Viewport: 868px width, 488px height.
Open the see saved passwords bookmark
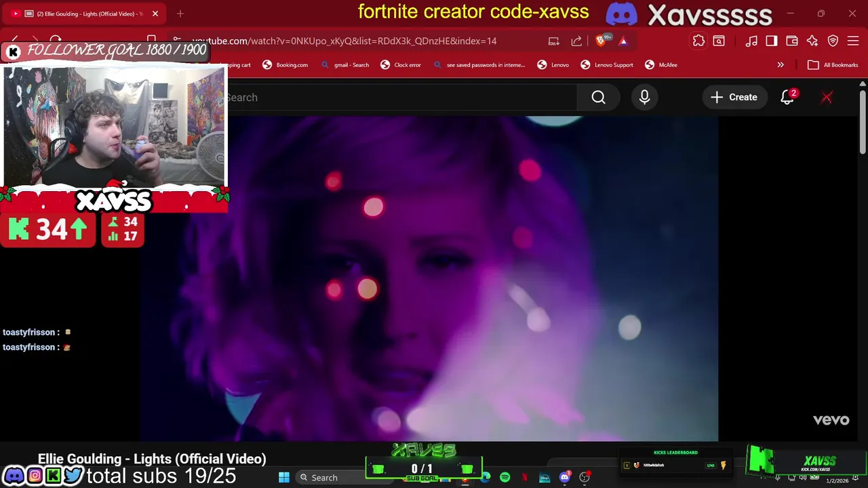[479, 65]
